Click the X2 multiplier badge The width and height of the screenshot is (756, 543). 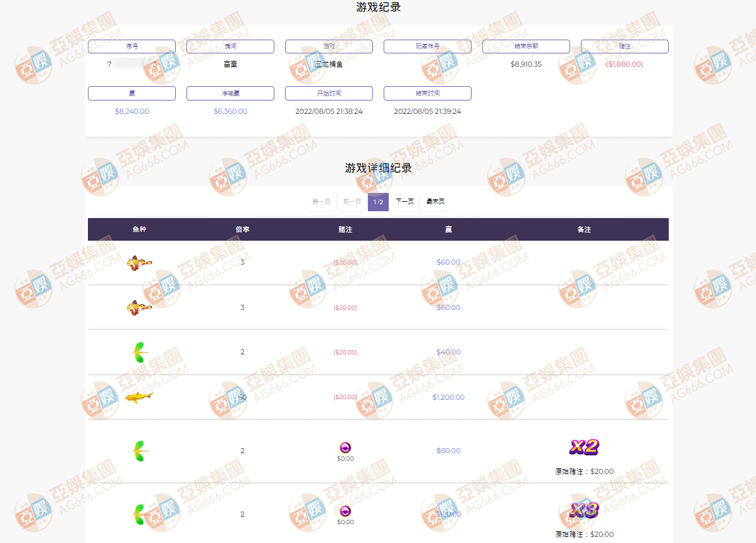coord(584,447)
